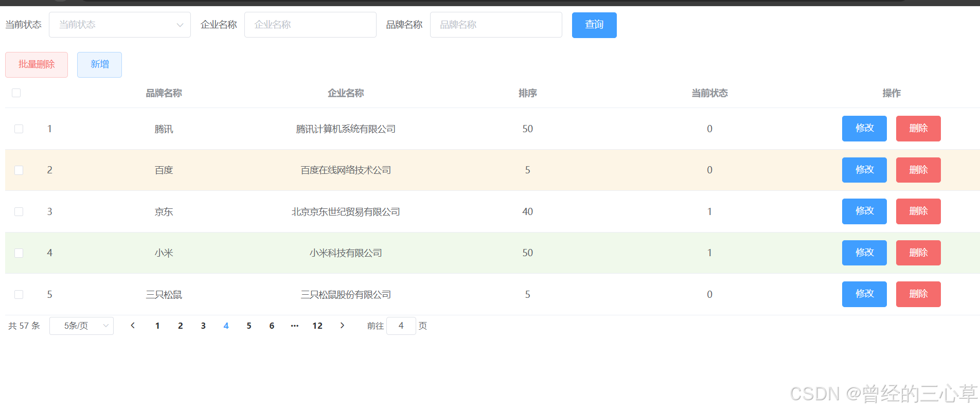Go to page 2
Screen dimensions: 980x410
click(180, 326)
